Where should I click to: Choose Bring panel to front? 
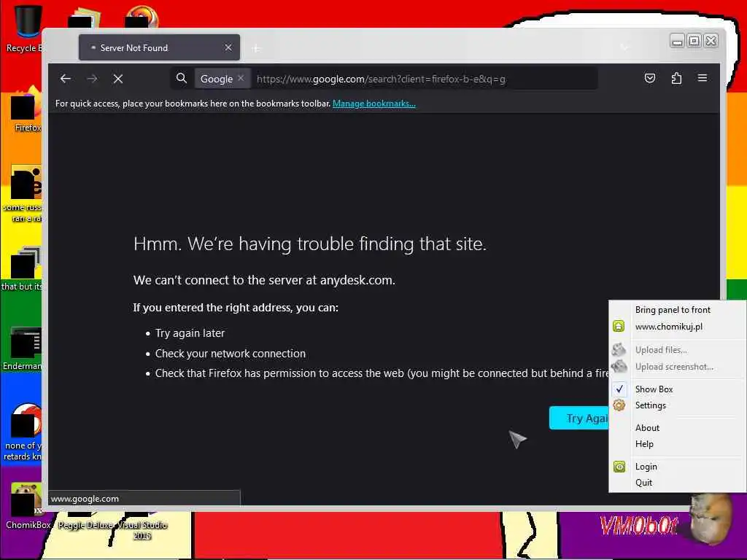pos(673,310)
